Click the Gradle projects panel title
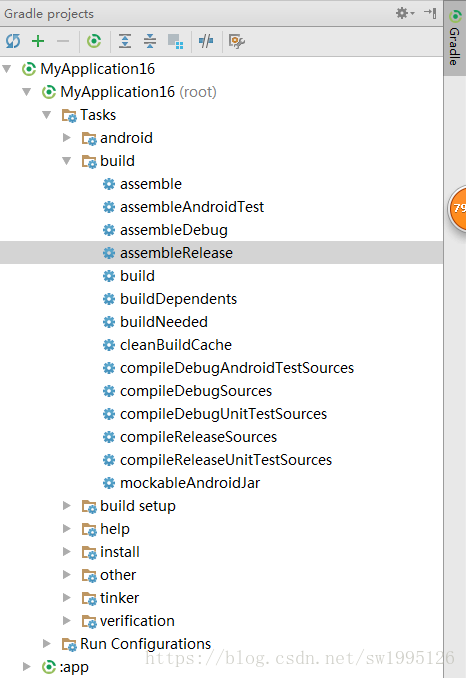 click(49, 13)
